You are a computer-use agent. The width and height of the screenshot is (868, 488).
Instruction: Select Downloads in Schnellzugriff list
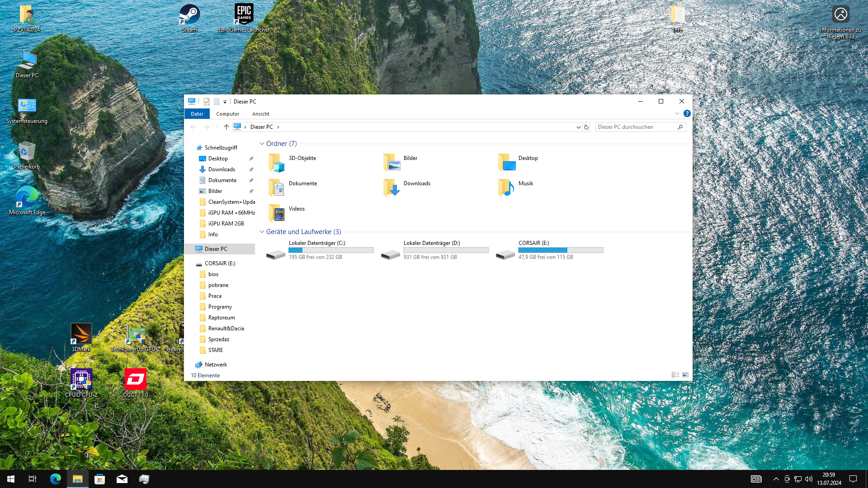pos(222,169)
